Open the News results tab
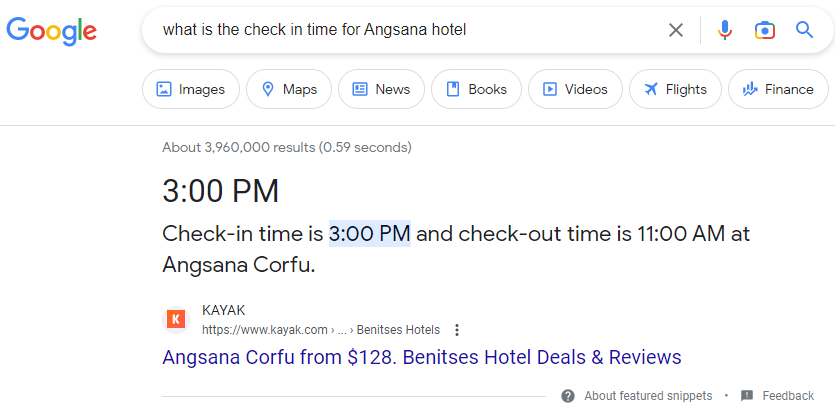This screenshot has height=414, width=835. 381,89
